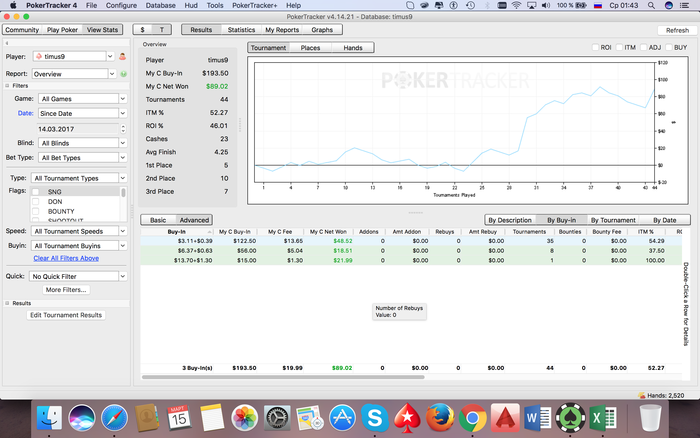Launch Google Chrome from the dock
Viewport: 700px width, 438px height.
click(x=472, y=418)
